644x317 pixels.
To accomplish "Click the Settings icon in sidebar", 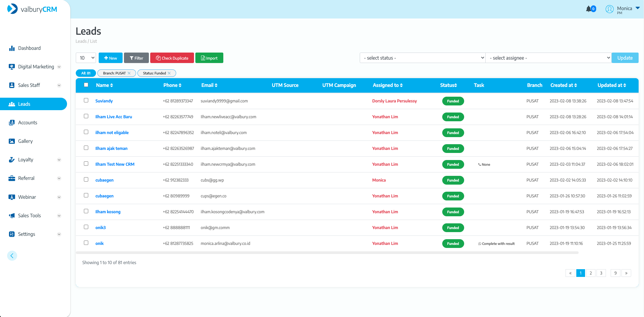I will (x=12, y=234).
